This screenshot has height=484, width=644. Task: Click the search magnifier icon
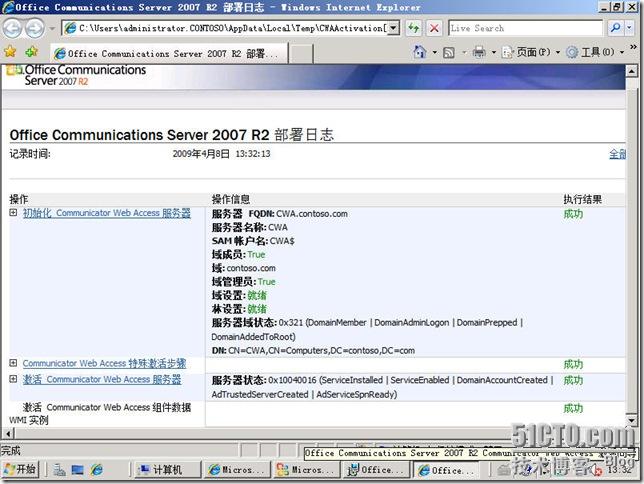pos(615,28)
